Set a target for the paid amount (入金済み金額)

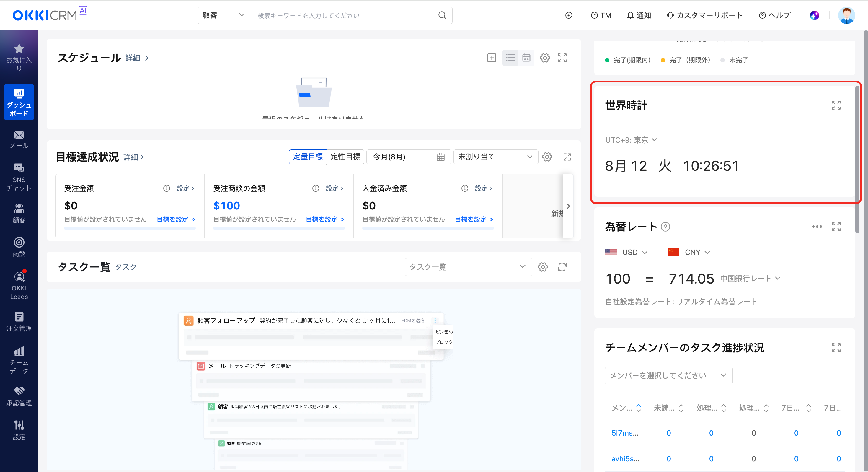tap(474, 219)
